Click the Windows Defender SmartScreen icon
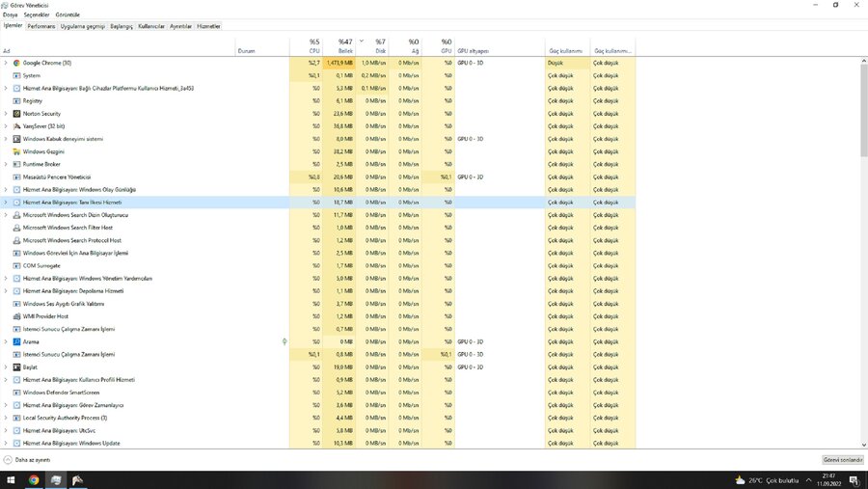Viewport: 868px width, 489px height. tap(16, 393)
